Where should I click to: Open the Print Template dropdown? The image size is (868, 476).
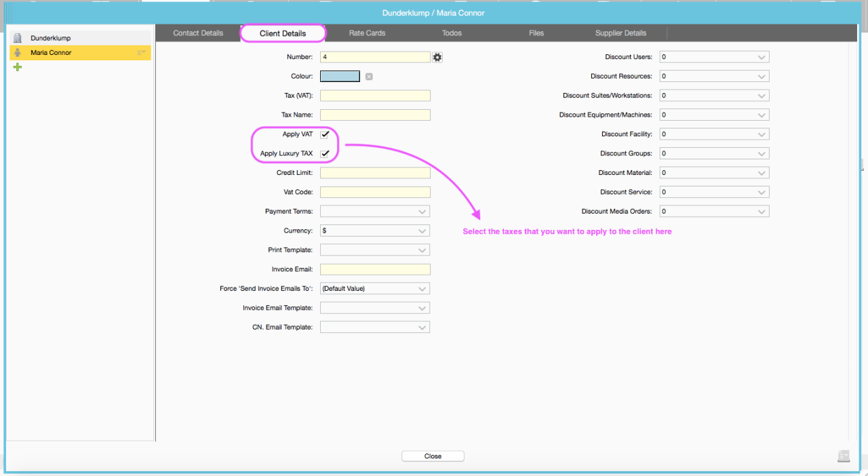pos(375,250)
